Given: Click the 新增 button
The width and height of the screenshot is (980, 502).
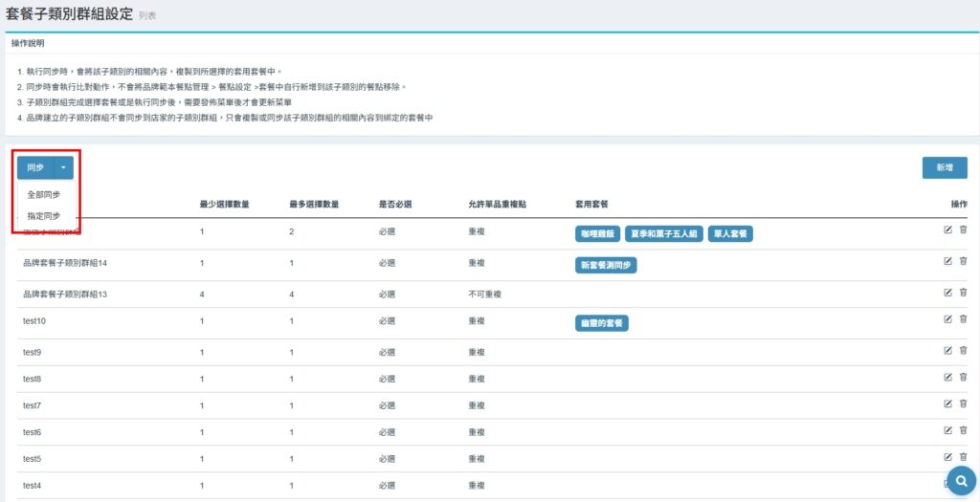Looking at the screenshot, I should click(945, 167).
